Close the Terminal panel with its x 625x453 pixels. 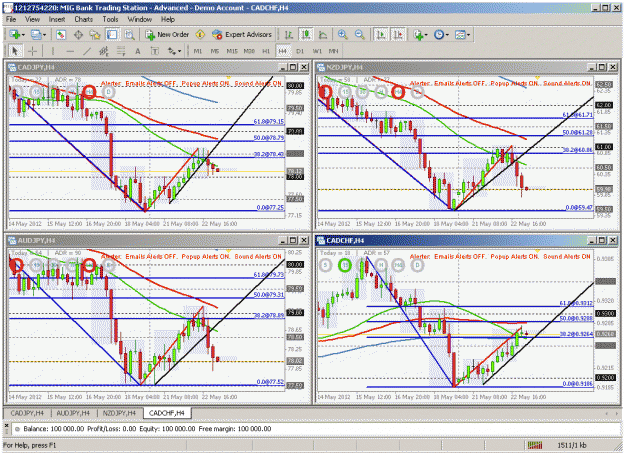click(x=6, y=426)
